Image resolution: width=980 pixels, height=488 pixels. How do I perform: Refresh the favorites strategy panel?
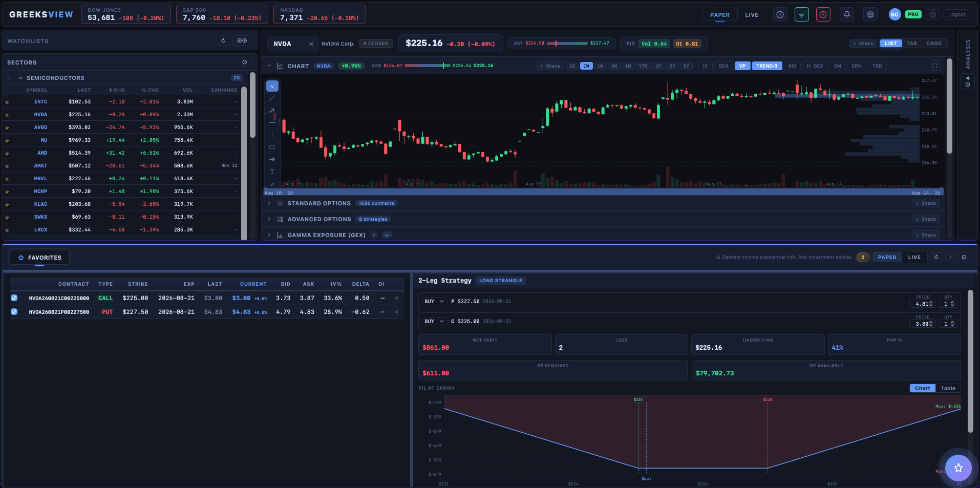tap(936, 258)
